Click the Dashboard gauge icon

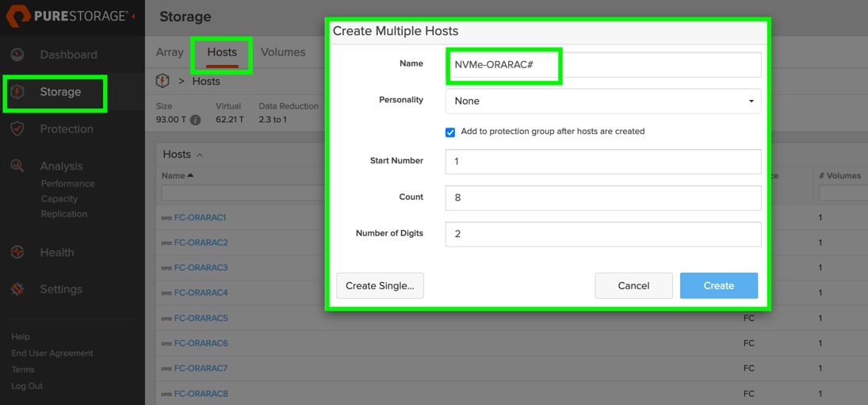17,54
